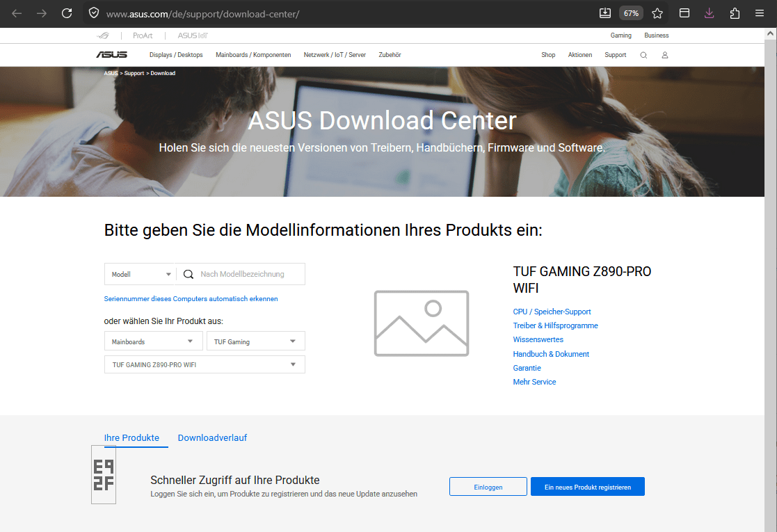Viewport: 777px width, 532px height.
Task: Reset the 67% zoom level badge
Action: click(631, 13)
